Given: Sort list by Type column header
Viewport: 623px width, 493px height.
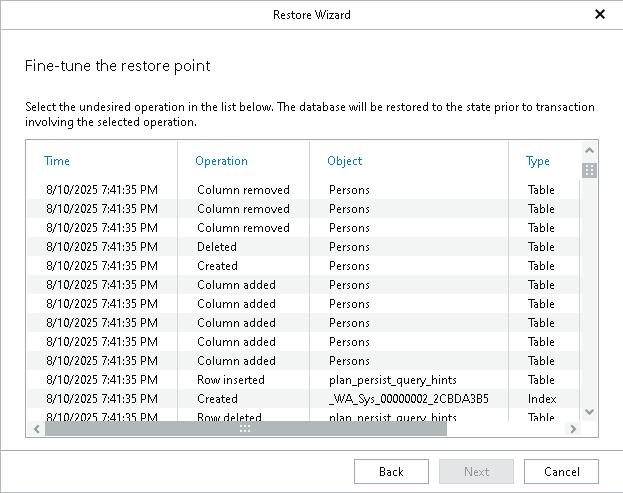Looking at the screenshot, I should pyautogui.click(x=538, y=161).
